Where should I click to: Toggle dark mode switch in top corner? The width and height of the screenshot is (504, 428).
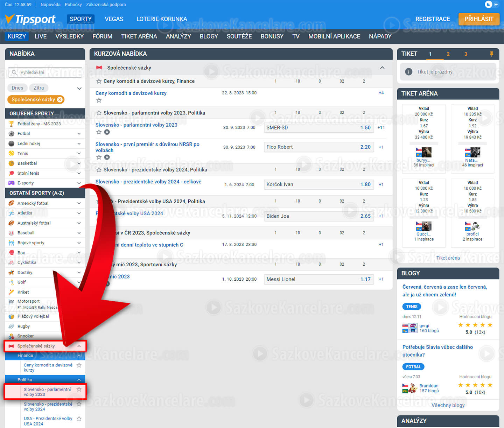[x=492, y=5]
